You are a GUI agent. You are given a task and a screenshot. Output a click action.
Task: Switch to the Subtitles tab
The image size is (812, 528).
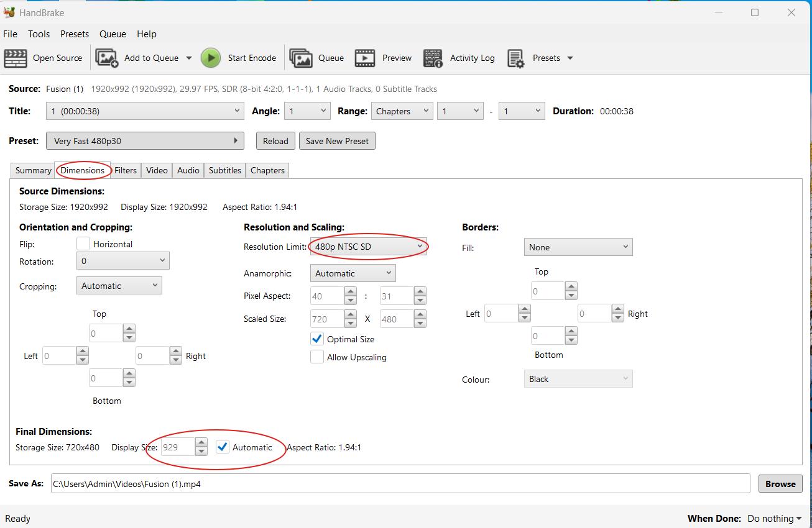click(224, 170)
